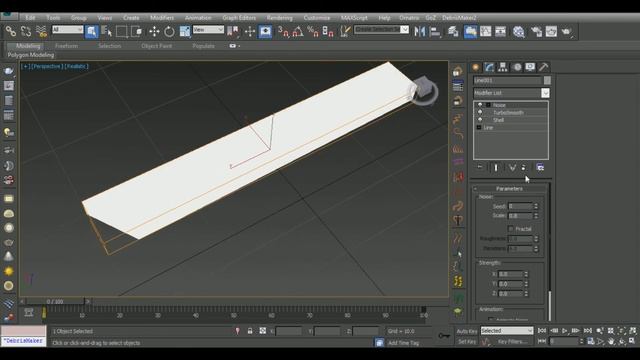Open the Edit menu

(30, 18)
